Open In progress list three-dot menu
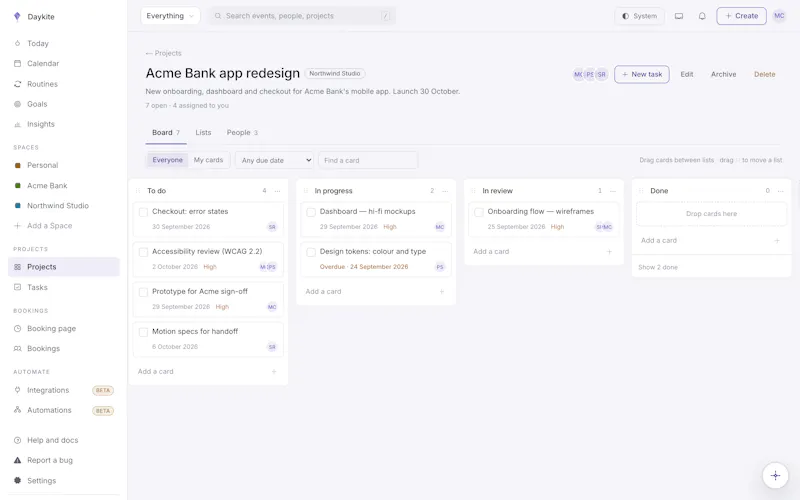 445,191
